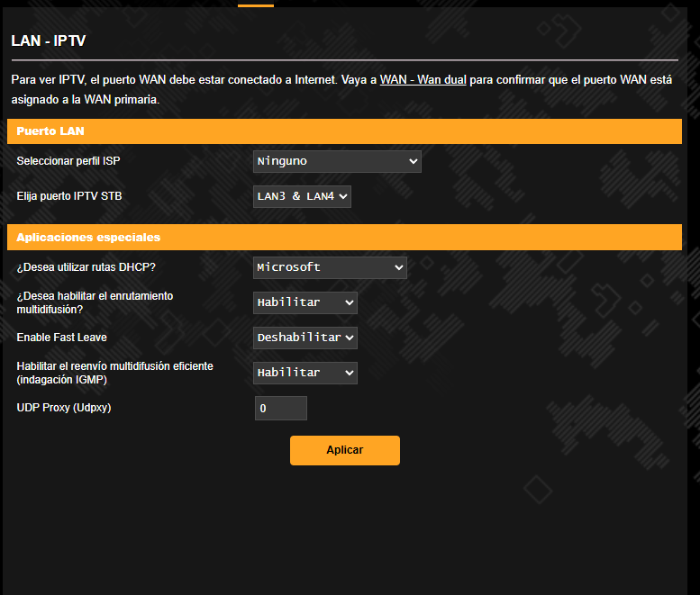
Task: Open the indagación IGMP dropdown
Action: pyautogui.click(x=305, y=373)
